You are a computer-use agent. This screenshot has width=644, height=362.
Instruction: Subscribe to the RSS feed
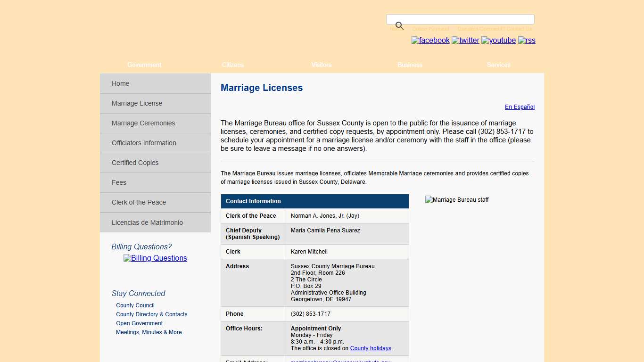pyautogui.click(x=527, y=41)
